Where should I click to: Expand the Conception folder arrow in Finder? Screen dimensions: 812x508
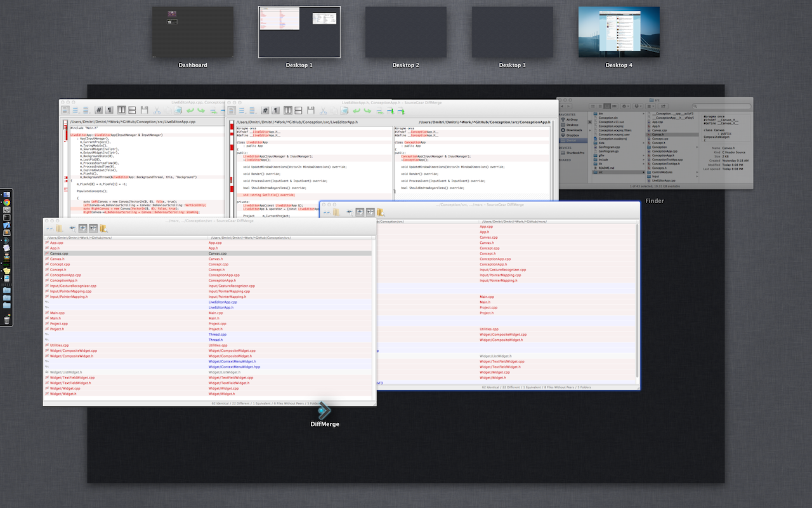click(697, 147)
